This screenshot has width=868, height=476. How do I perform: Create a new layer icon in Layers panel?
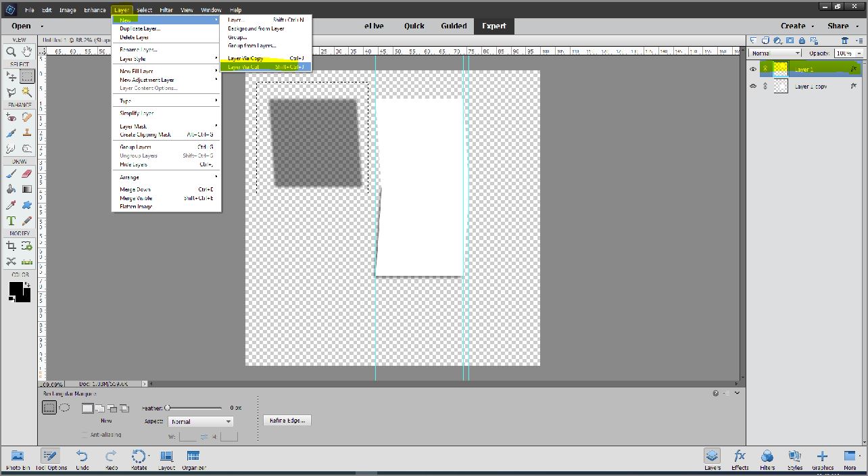tap(754, 41)
